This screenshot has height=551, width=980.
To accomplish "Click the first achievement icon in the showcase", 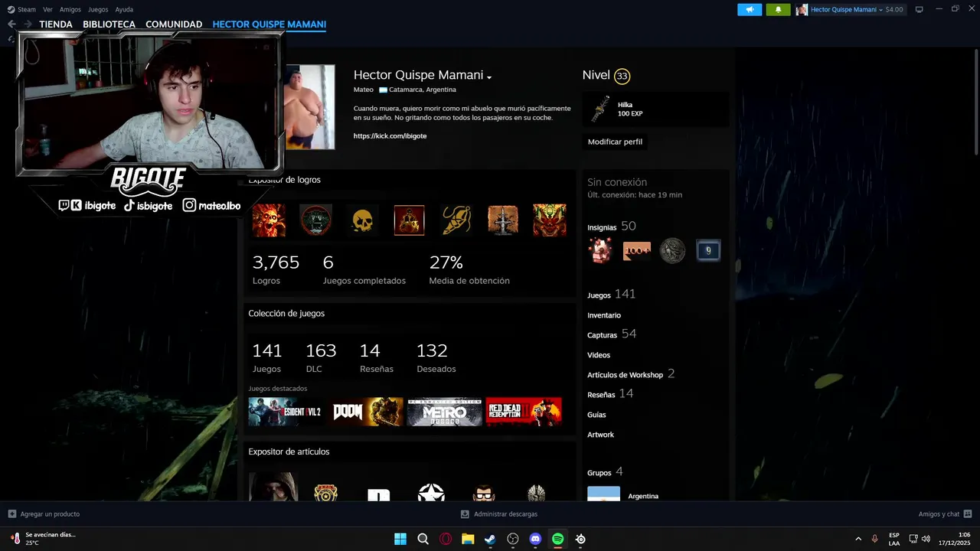I will (269, 220).
